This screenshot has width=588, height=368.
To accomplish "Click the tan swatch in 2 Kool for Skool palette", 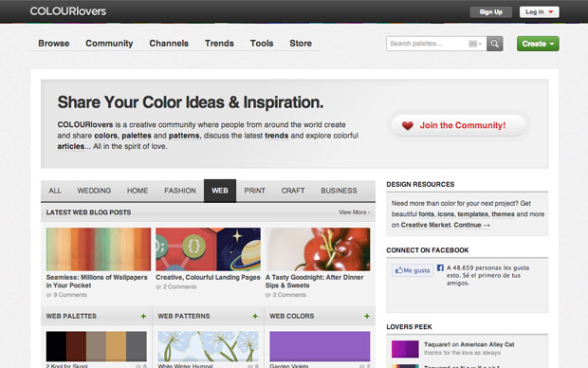I will [117, 346].
